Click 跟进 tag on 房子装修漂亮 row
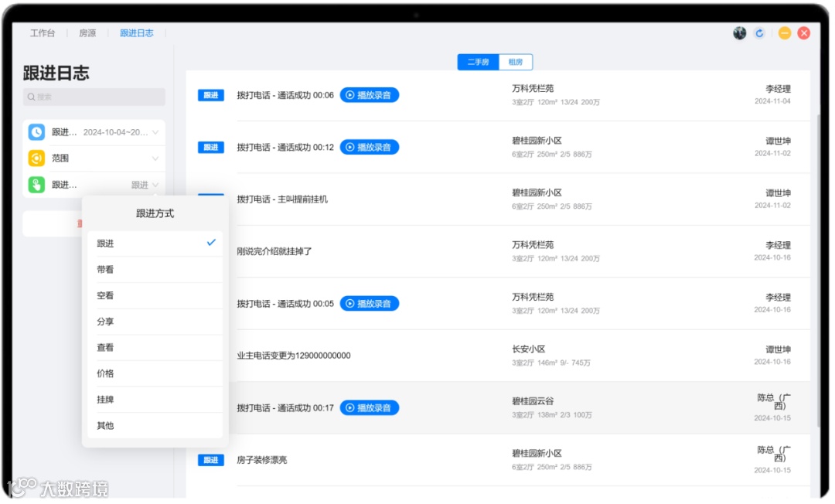The height and width of the screenshot is (504, 835). tap(211, 460)
